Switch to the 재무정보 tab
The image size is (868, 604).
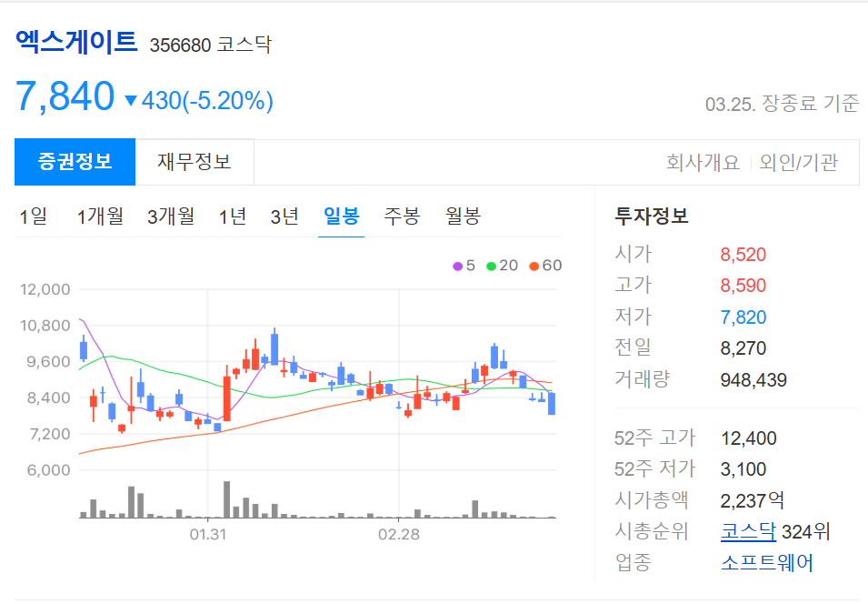tap(194, 160)
